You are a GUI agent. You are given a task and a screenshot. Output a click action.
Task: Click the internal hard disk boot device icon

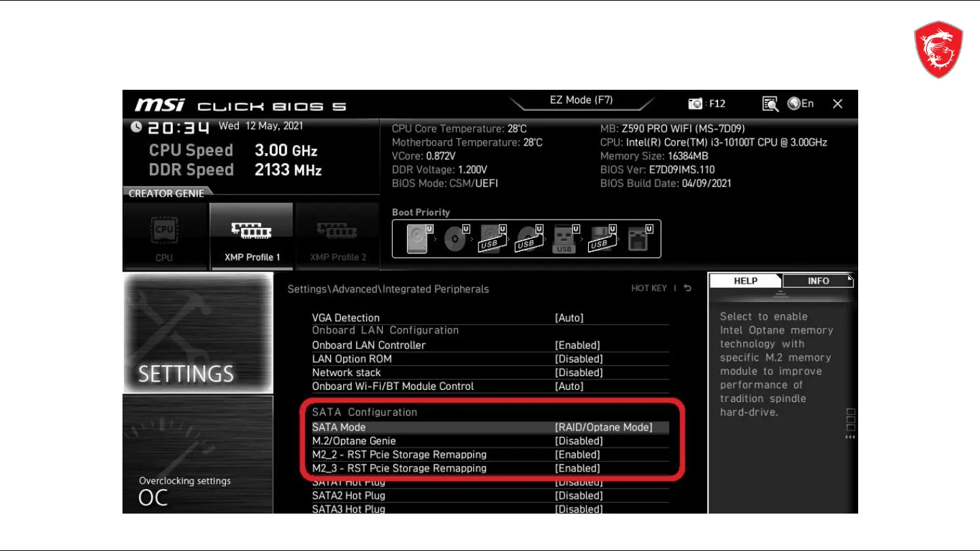[x=420, y=239]
